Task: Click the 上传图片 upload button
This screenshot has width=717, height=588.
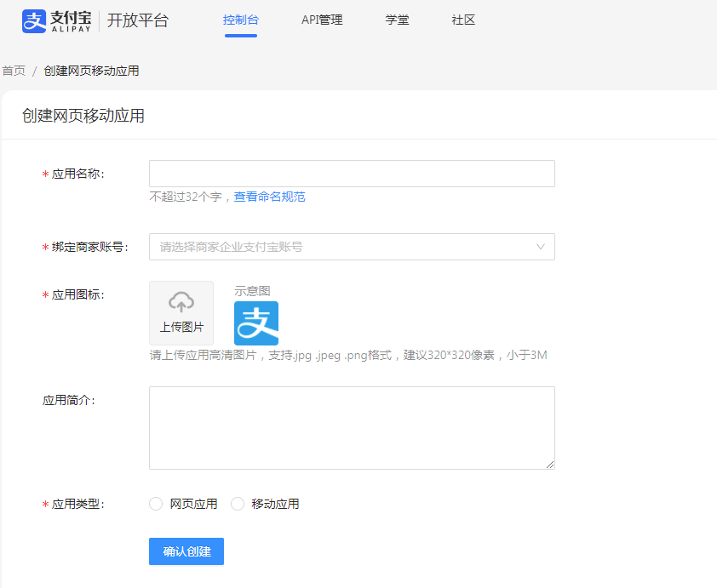Action: point(181,314)
